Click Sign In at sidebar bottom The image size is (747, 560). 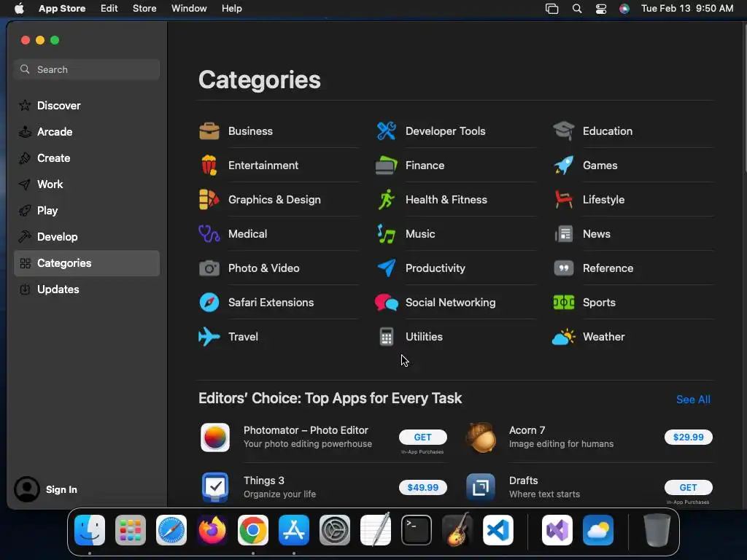[x=46, y=489]
